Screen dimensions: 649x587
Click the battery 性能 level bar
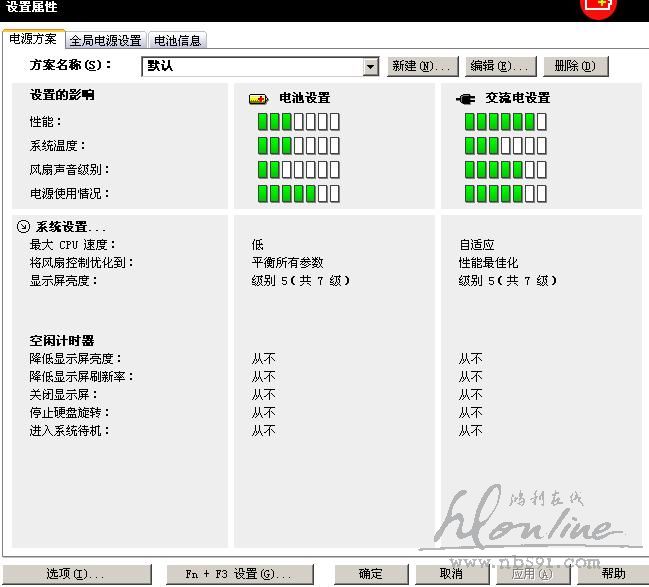pos(298,122)
